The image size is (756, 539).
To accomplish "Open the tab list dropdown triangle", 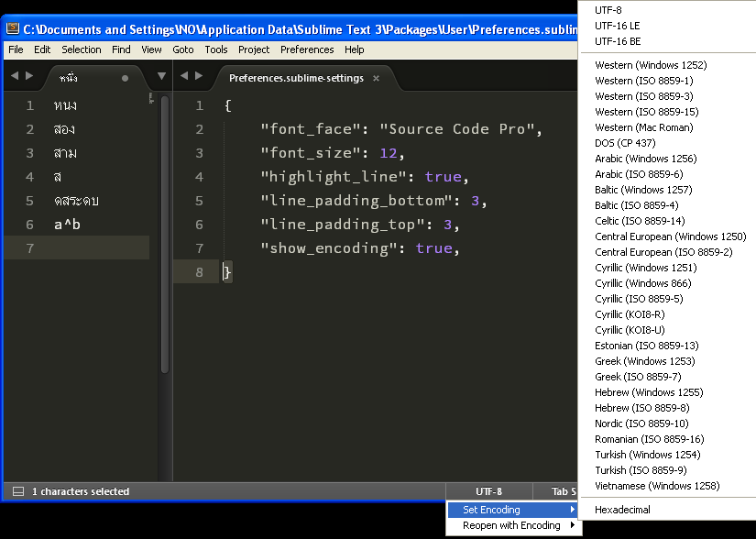I will (x=161, y=76).
